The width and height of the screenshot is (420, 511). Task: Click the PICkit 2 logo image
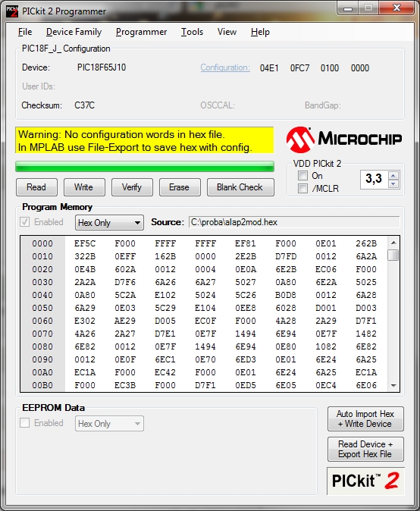(x=365, y=481)
